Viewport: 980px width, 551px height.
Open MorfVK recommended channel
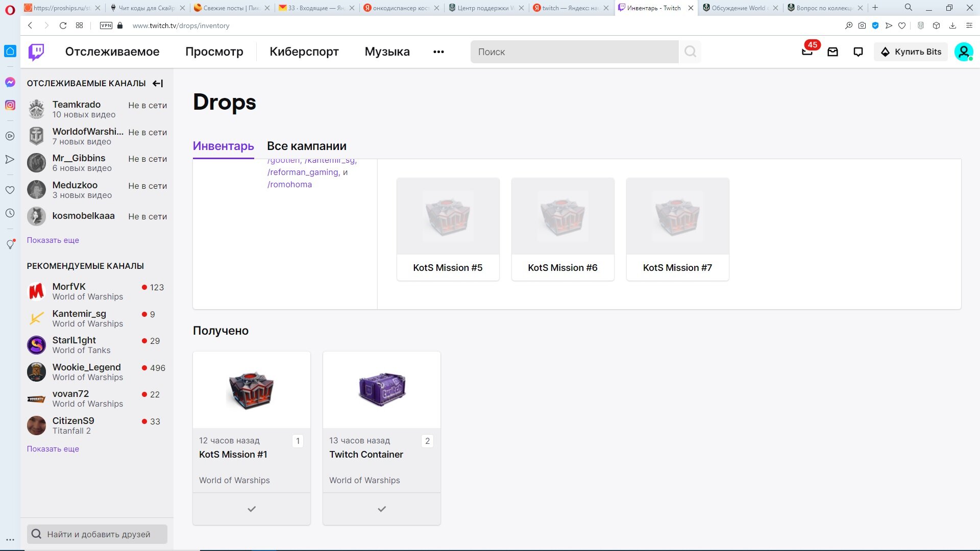[97, 291]
